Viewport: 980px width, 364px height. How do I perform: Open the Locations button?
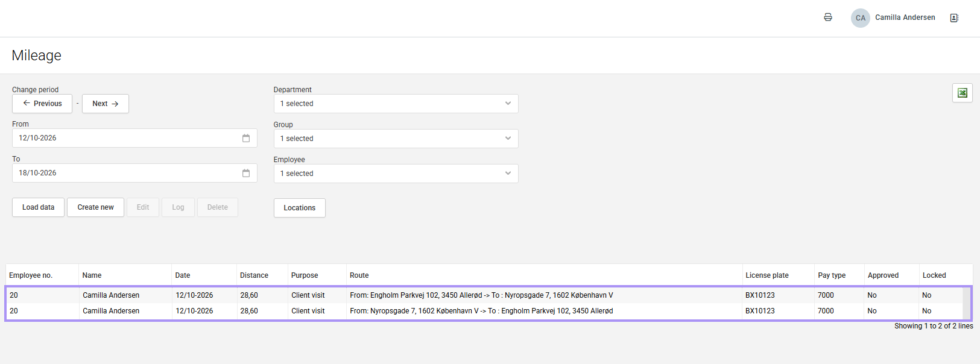click(300, 208)
